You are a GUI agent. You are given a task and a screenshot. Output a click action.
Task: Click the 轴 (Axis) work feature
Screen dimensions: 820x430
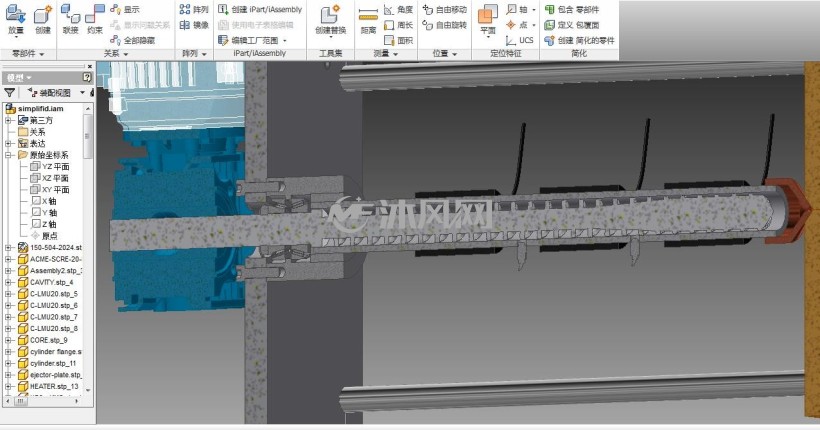tap(517, 9)
